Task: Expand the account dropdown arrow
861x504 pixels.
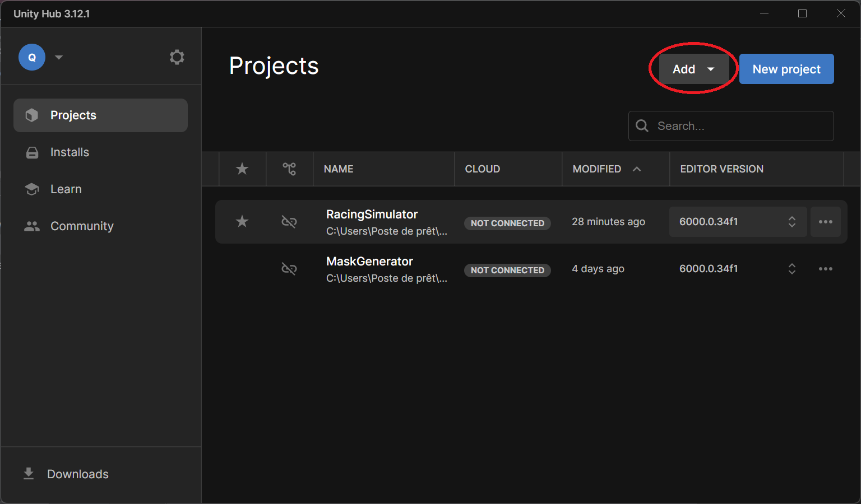Action: tap(59, 57)
